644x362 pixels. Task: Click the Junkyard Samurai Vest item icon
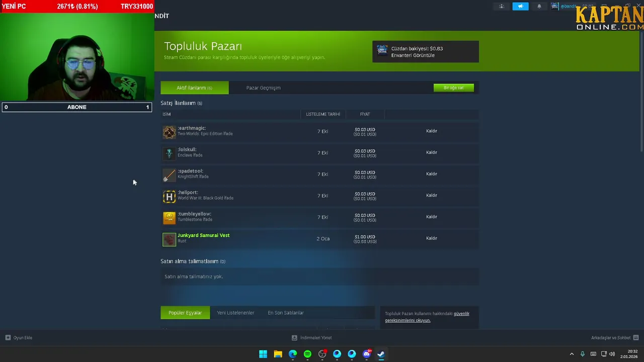click(x=169, y=239)
